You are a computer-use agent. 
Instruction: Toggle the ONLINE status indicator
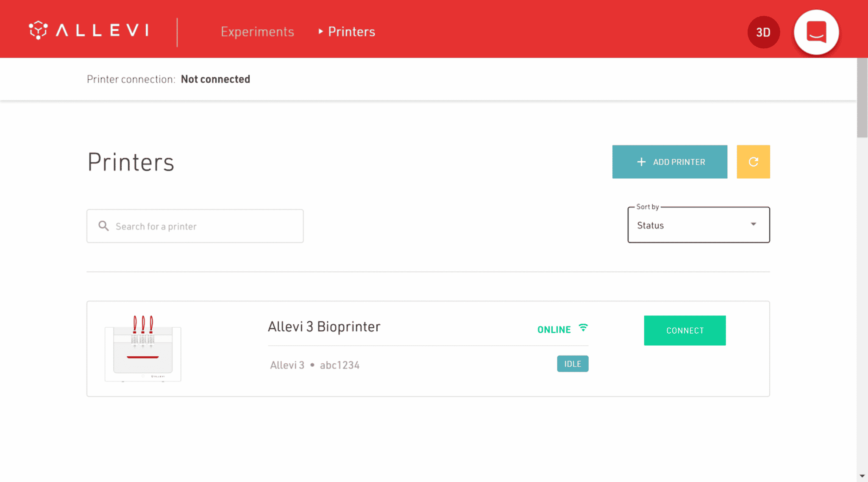coord(554,329)
